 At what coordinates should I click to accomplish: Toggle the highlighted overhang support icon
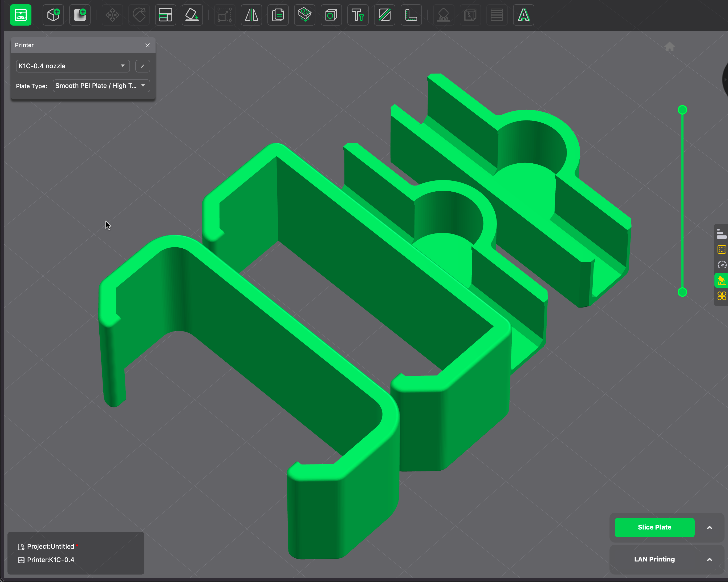(x=722, y=280)
